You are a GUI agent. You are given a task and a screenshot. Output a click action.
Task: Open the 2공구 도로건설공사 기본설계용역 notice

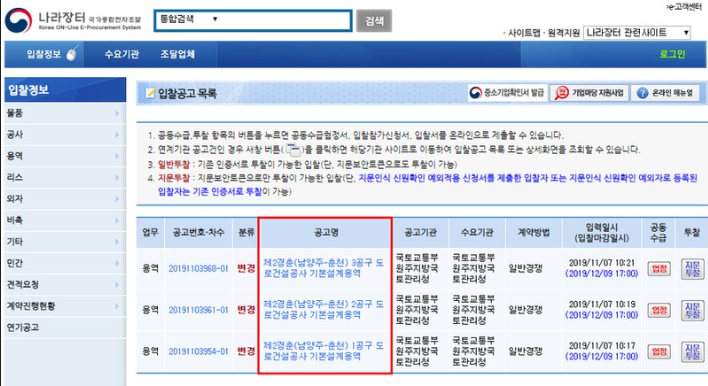coord(323,309)
